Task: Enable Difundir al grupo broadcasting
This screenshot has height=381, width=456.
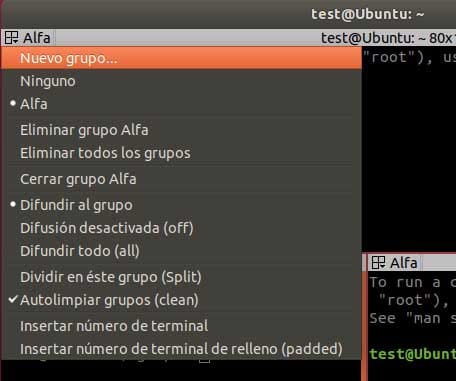Action: pos(181,205)
